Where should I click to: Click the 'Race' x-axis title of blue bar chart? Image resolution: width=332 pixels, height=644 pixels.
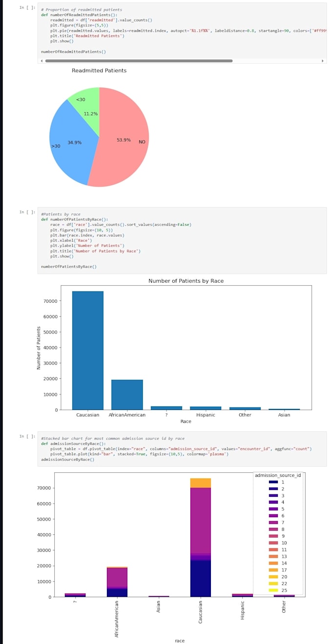[186, 421]
